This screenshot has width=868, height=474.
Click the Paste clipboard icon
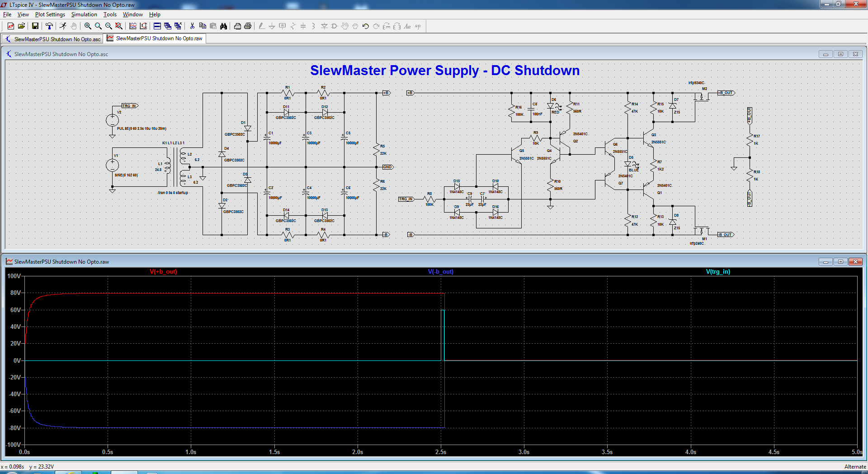213,26
